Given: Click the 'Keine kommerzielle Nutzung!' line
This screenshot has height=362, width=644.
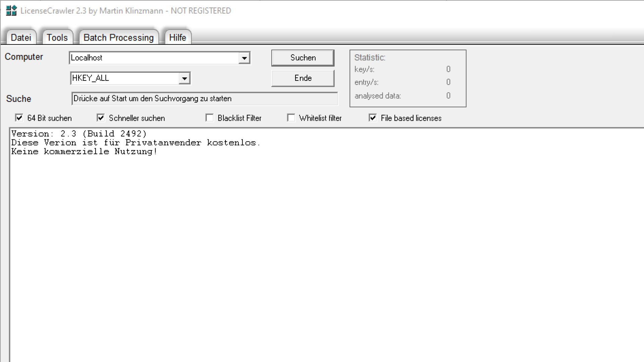Looking at the screenshot, I should tap(84, 152).
